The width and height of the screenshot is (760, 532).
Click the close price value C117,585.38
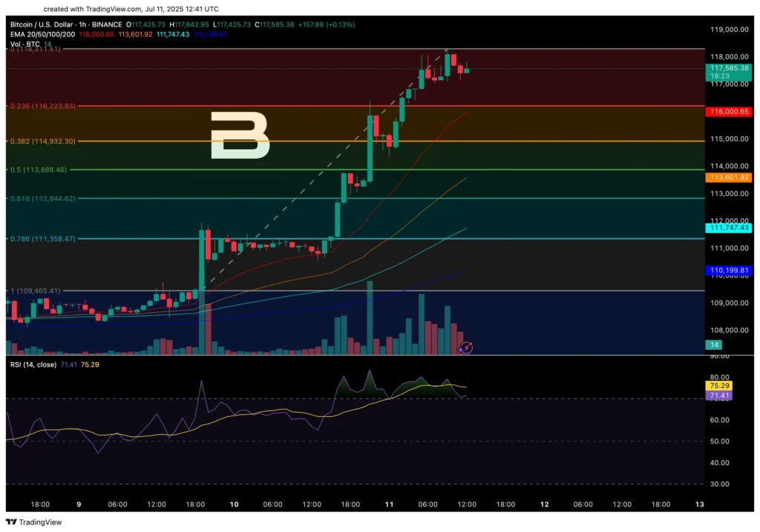click(x=275, y=24)
